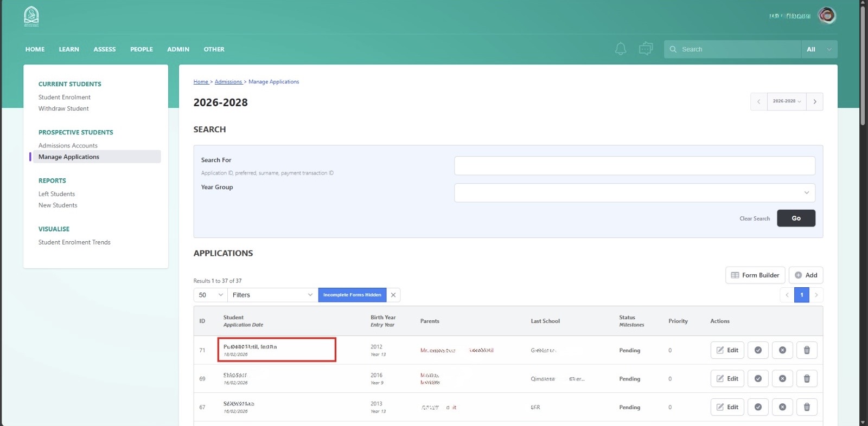Click the Admissions breadcrumb link

pyautogui.click(x=228, y=82)
